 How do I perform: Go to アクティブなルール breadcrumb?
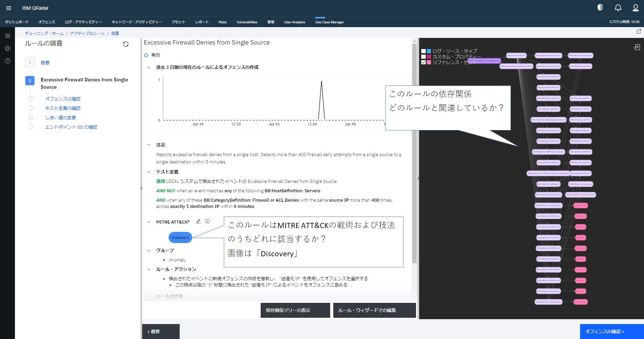(87, 33)
